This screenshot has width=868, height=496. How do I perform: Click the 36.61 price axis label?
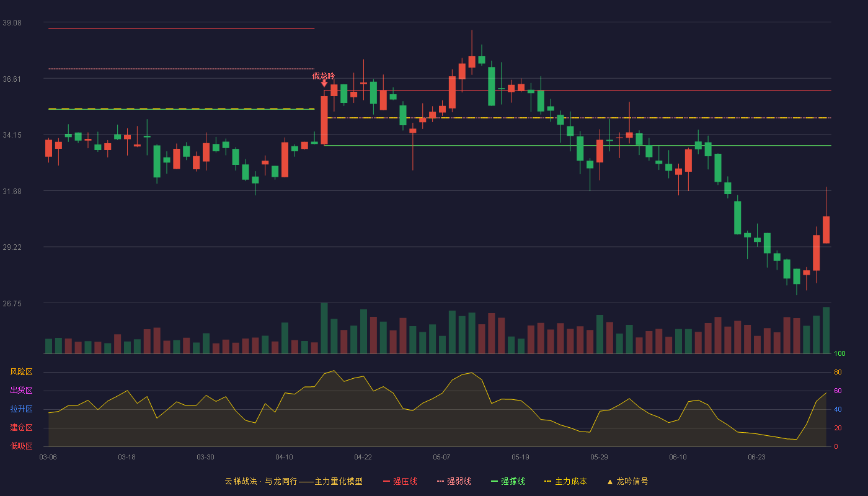[12, 79]
